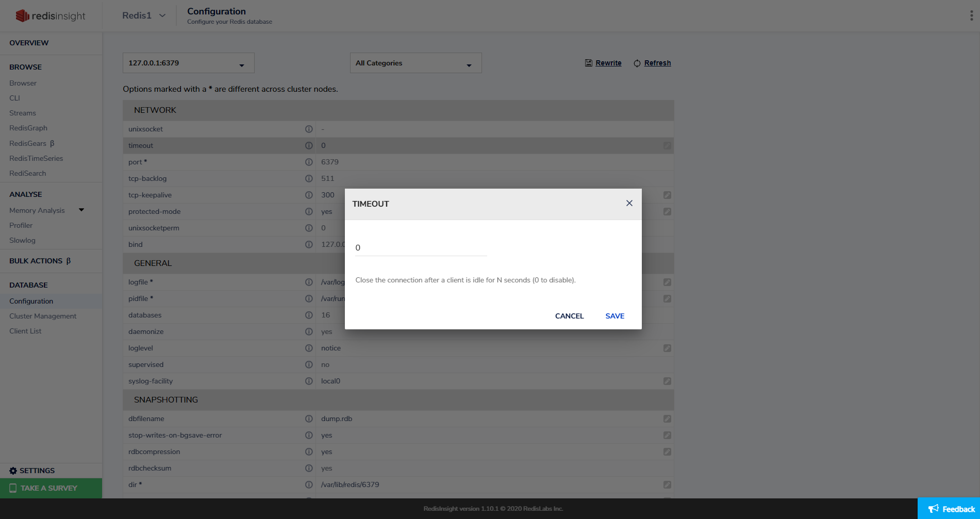This screenshot has height=519, width=980.
Task: Click the RedisInsight logo
Action: pyautogui.click(x=51, y=16)
